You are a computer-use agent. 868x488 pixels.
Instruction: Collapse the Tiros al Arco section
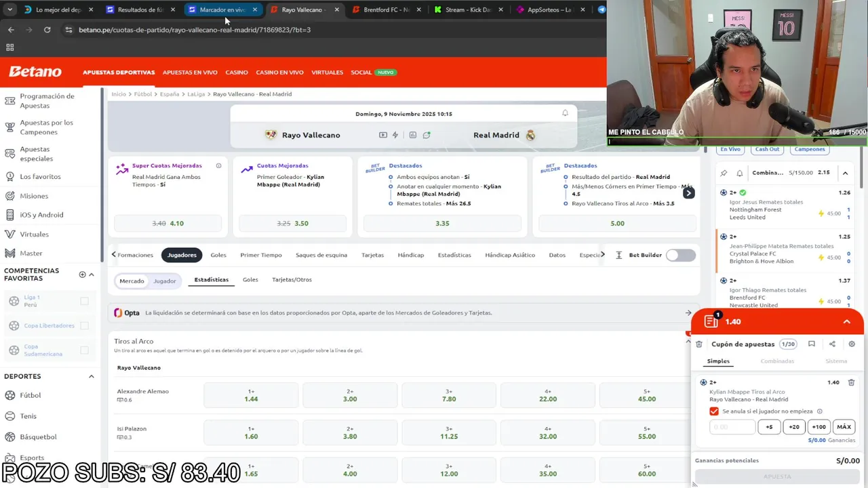tap(688, 342)
